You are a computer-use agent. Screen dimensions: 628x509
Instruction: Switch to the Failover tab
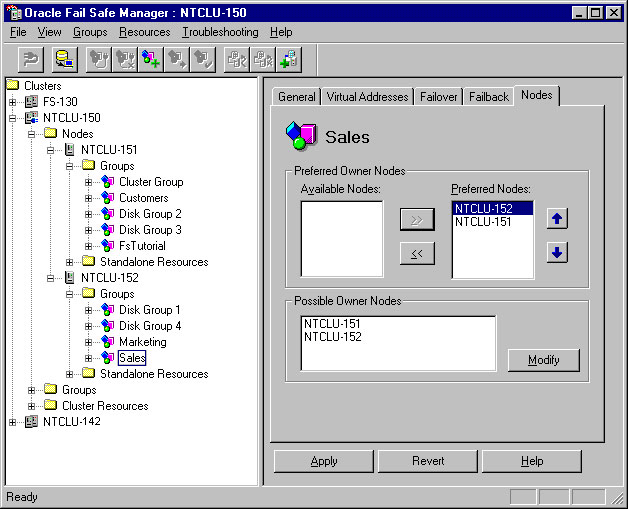pos(439,97)
